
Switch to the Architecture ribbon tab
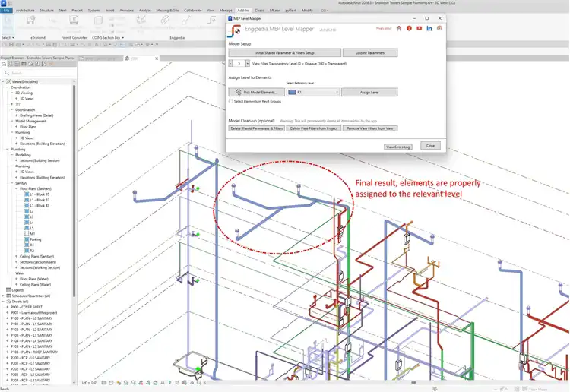click(25, 10)
